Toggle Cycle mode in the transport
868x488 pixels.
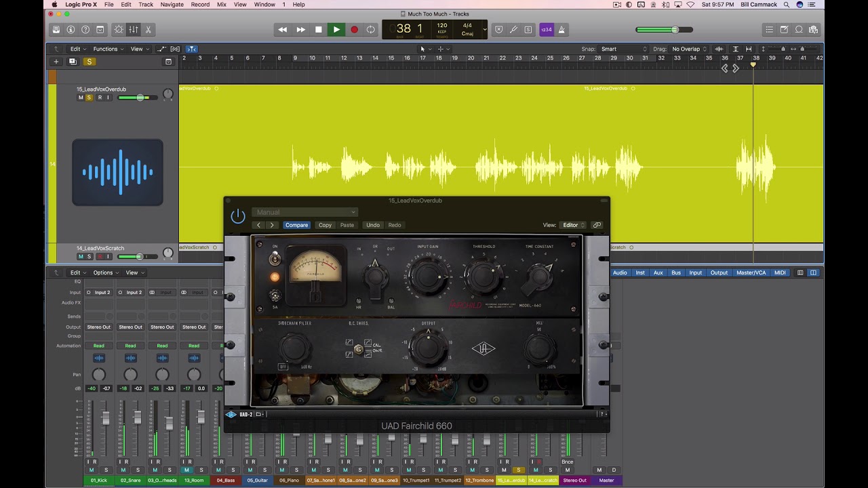pos(371,29)
